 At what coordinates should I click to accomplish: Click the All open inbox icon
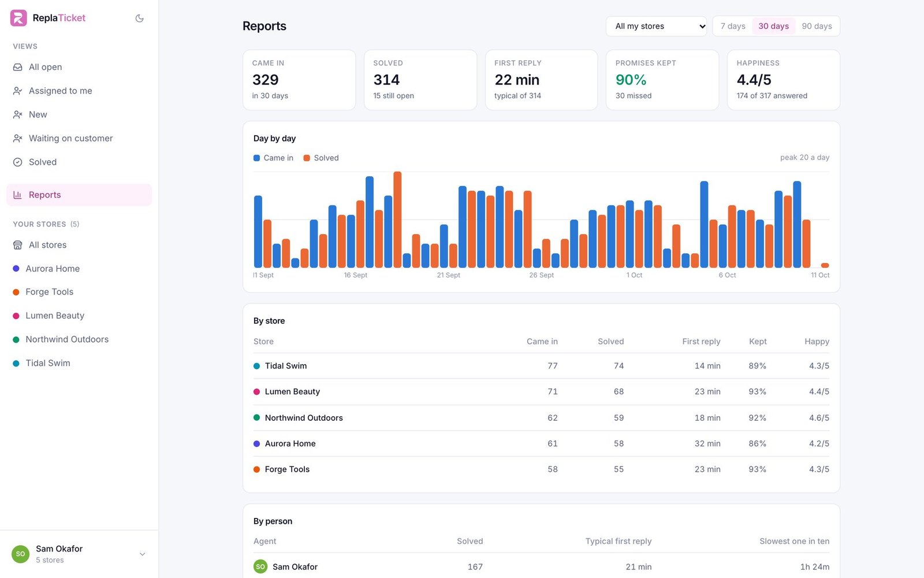pyautogui.click(x=18, y=67)
